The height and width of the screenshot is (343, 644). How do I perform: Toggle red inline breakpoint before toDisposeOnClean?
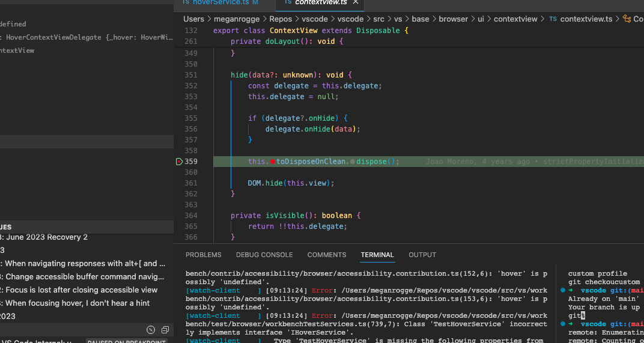[x=272, y=162]
